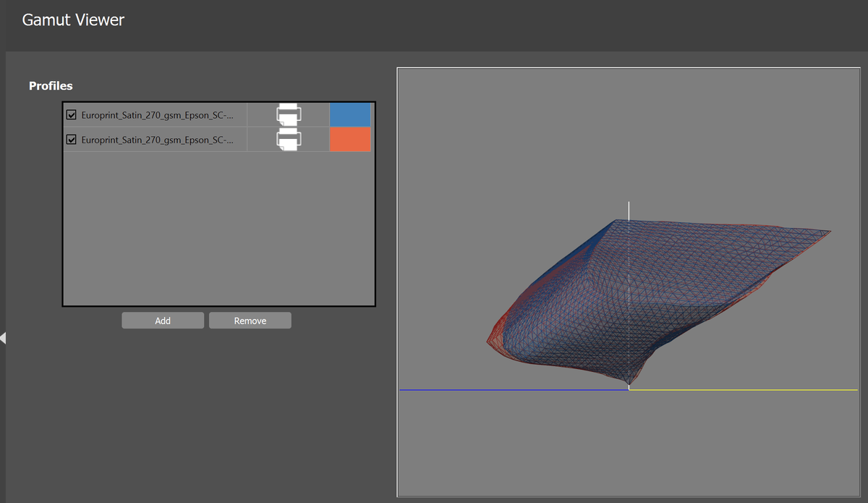Open the blue color swatch of the first profile

tap(349, 115)
